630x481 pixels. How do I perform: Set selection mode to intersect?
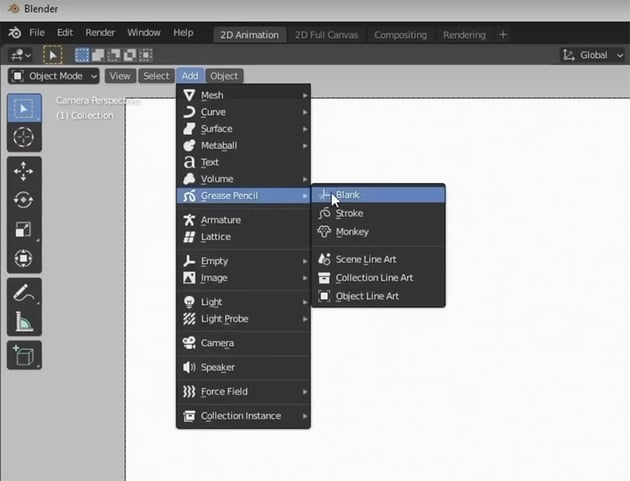click(146, 55)
